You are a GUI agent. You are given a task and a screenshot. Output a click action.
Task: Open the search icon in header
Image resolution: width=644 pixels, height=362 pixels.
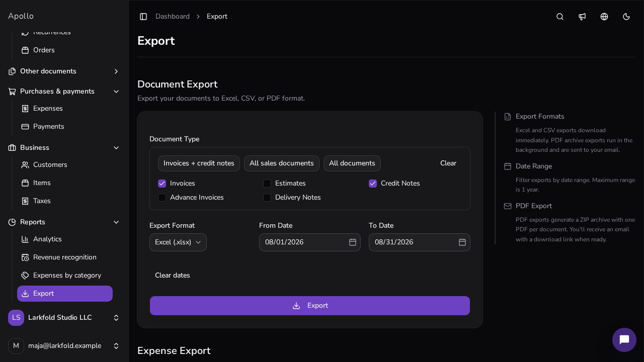(x=560, y=17)
